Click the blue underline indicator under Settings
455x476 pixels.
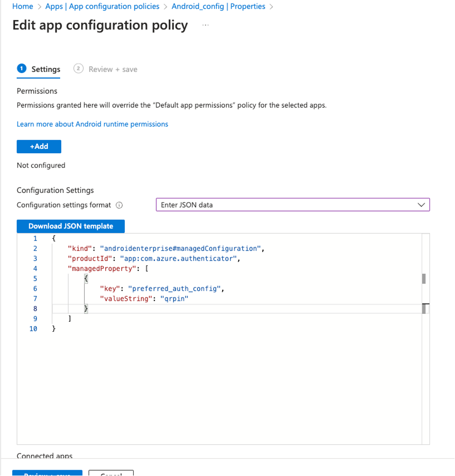pyautogui.click(x=38, y=77)
